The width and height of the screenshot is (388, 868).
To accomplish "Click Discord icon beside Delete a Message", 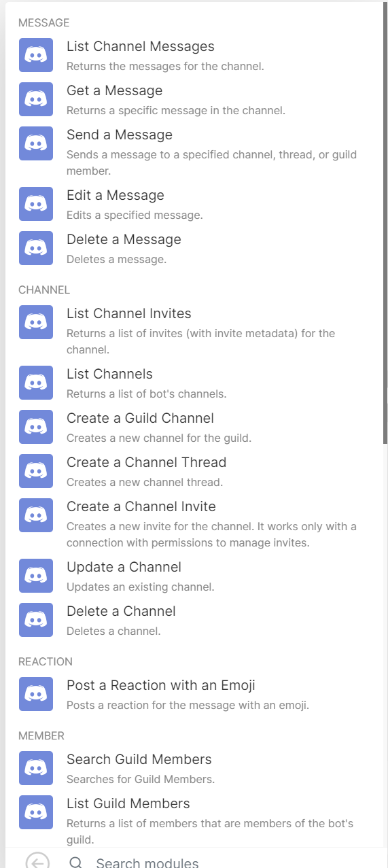I will pyautogui.click(x=36, y=248).
